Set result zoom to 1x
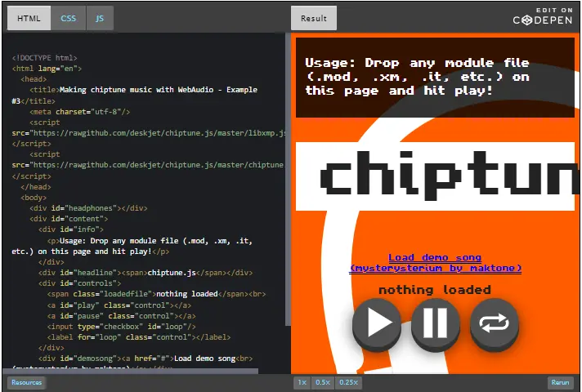582x392 pixels. pos(302,382)
